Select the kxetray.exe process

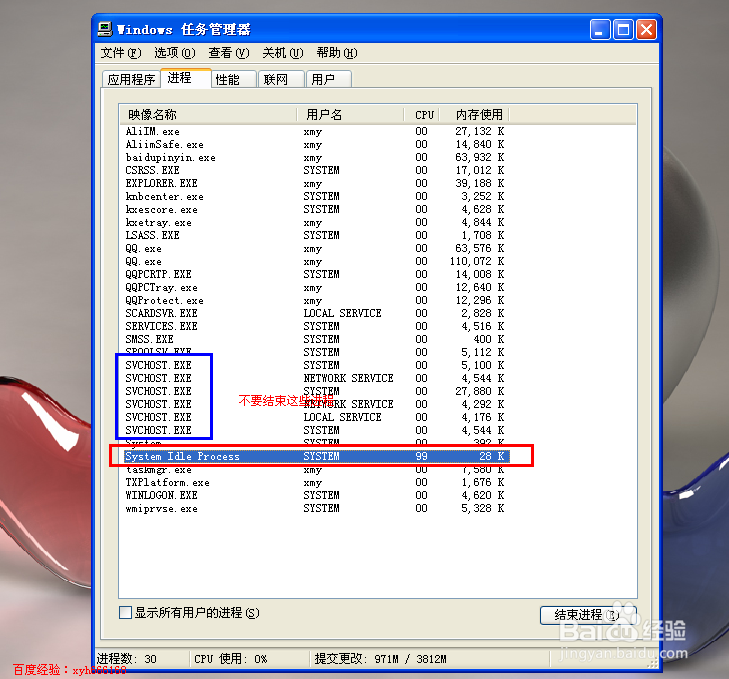point(315,223)
